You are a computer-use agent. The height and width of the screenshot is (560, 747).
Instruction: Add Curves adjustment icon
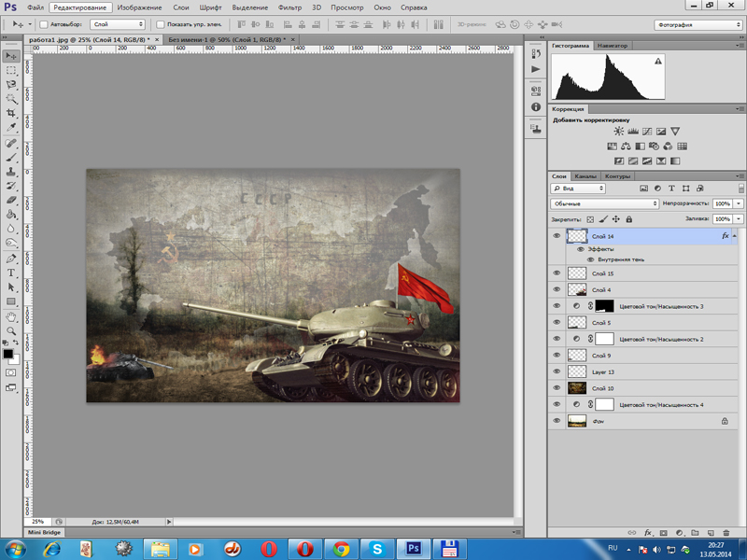tap(647, 131)
